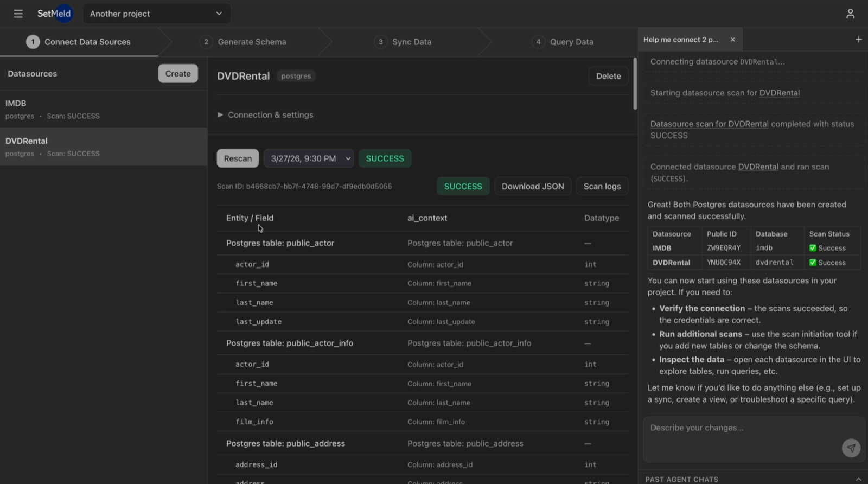868x484 pixels.
Task: Click the SetMeld logo
Action: (x=54, y=14)
